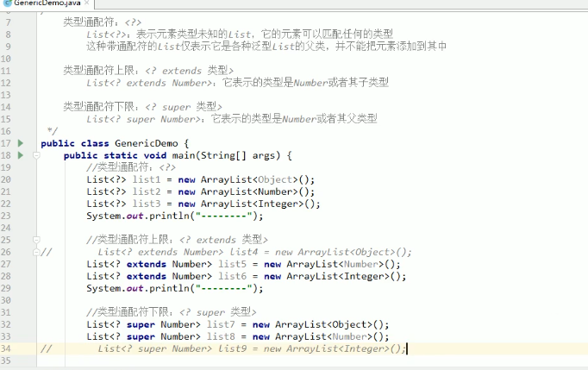Click variable list1 on line 20

(x=147, y=179)
